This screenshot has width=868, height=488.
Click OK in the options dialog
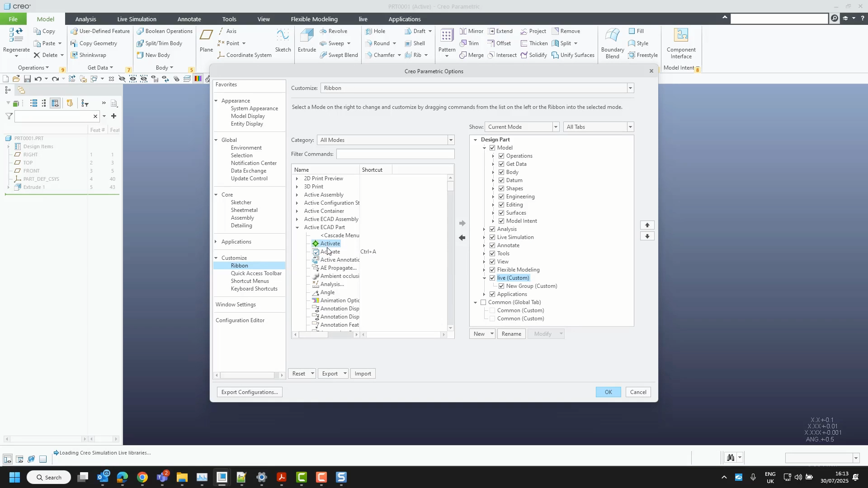(x=609, y=392)
